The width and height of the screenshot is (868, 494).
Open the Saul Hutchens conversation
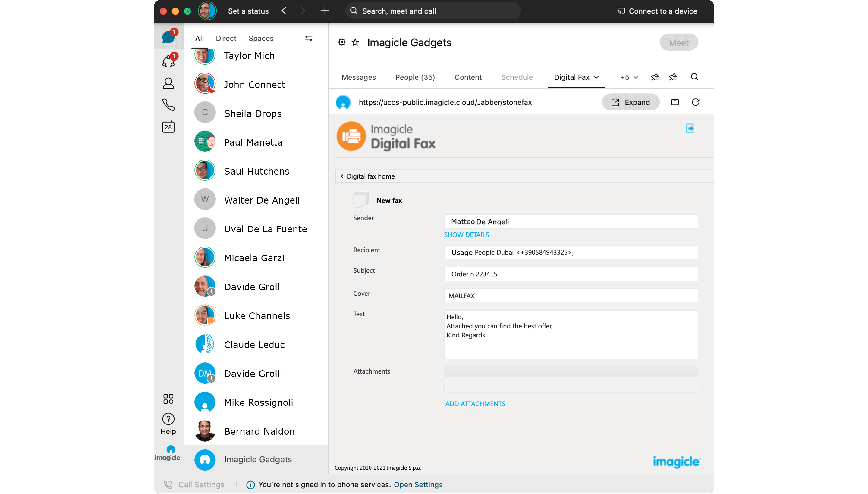pos(256,171)
